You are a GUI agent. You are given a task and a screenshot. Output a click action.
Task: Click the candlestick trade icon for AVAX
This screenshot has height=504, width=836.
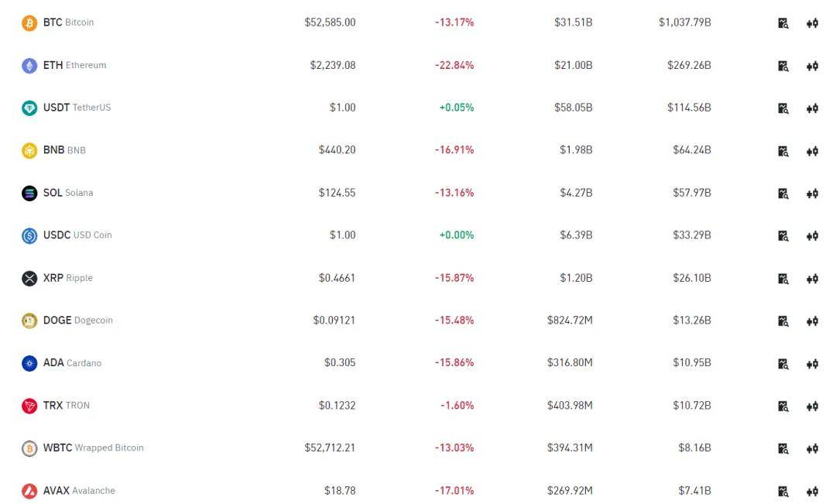tap(812, 491)
